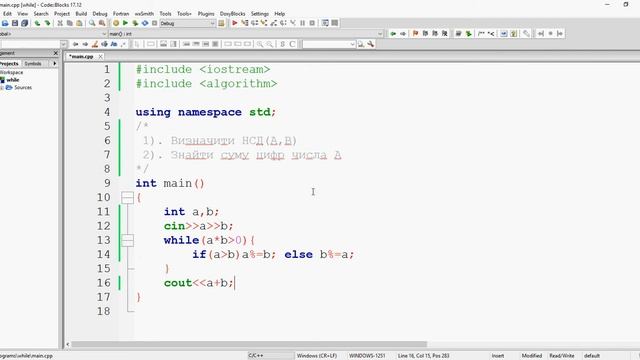
Task: Toggle bookmark using the red flag icon
Action: click(x=416, y=33)
